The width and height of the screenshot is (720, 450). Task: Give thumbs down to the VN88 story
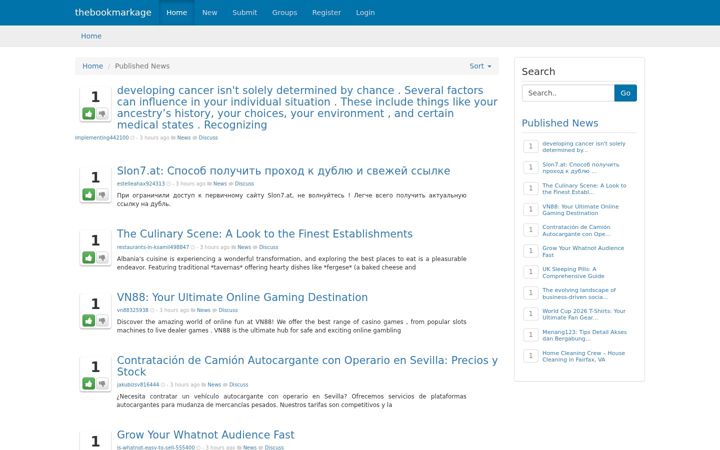[x=102, y=321]
